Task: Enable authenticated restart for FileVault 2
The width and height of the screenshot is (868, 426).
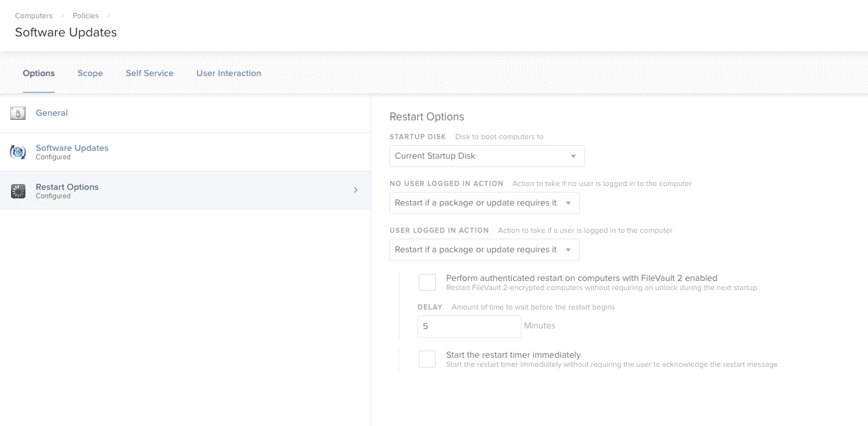Action: click(x=427, y=282)
